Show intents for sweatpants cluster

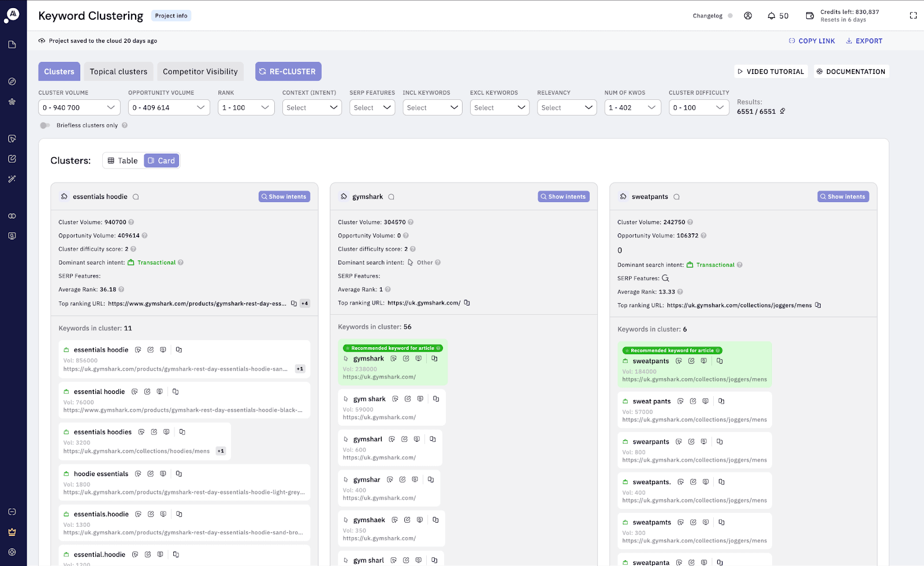(x=843, y=197)
